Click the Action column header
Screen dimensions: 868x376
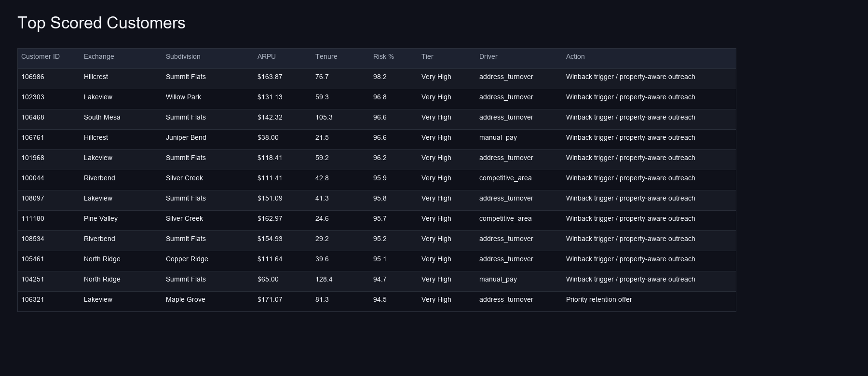pos(575,56)
